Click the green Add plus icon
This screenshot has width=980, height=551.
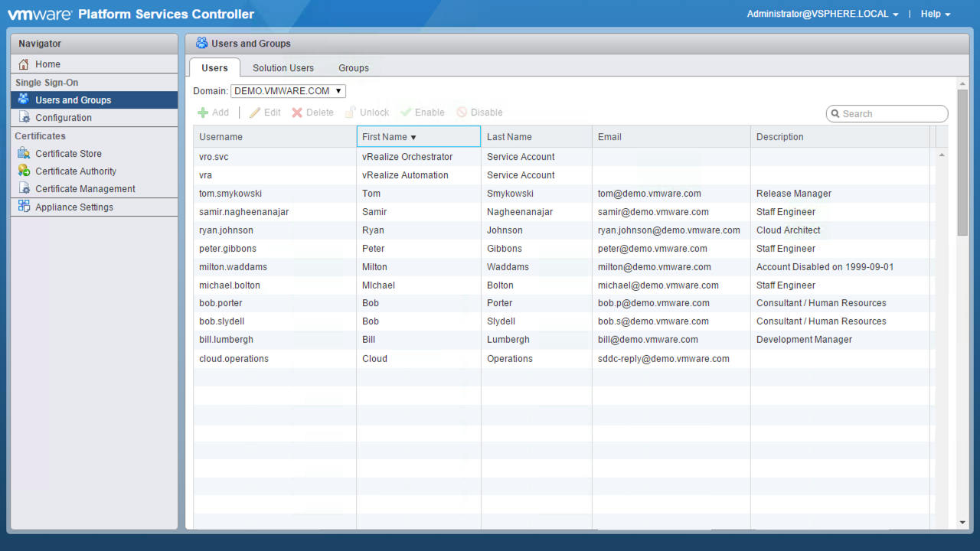(204, 112)
